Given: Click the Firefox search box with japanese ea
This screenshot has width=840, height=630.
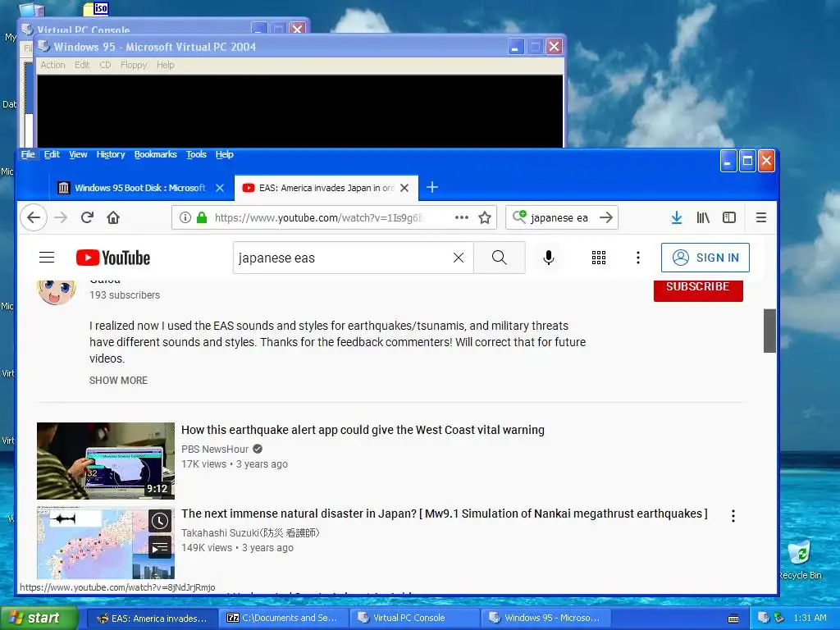Looking at the screenshot, I should (559, 217).
